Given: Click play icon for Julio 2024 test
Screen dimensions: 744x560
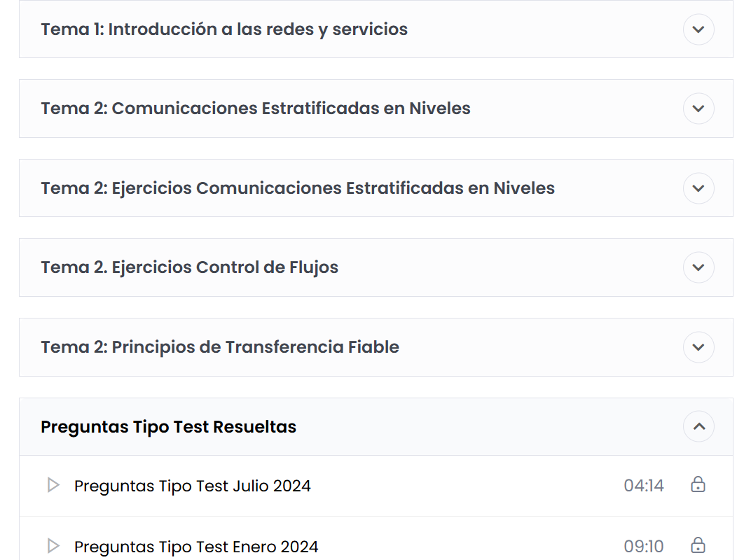Looking at the screenshot, I should click(54, 485).
